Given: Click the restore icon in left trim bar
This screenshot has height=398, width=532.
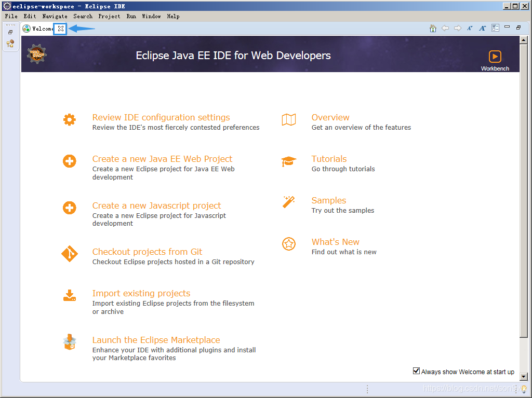Looking at the screenshot, I should click(x=10, y=33).
